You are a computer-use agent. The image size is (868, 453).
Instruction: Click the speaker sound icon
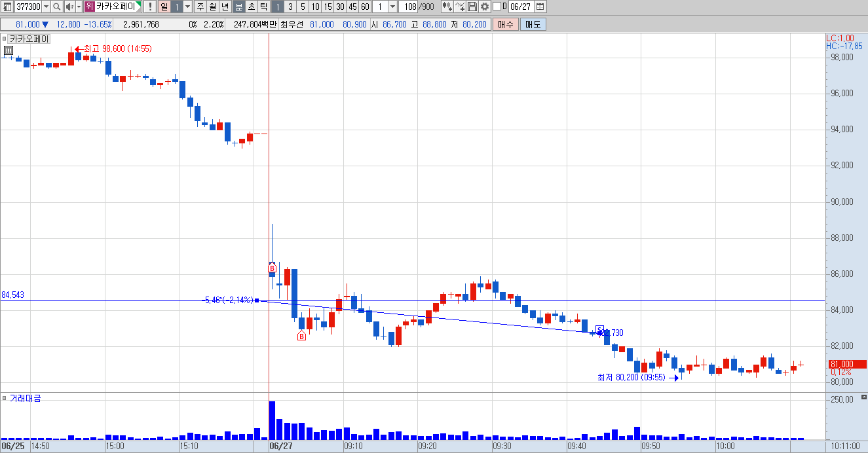69,7
